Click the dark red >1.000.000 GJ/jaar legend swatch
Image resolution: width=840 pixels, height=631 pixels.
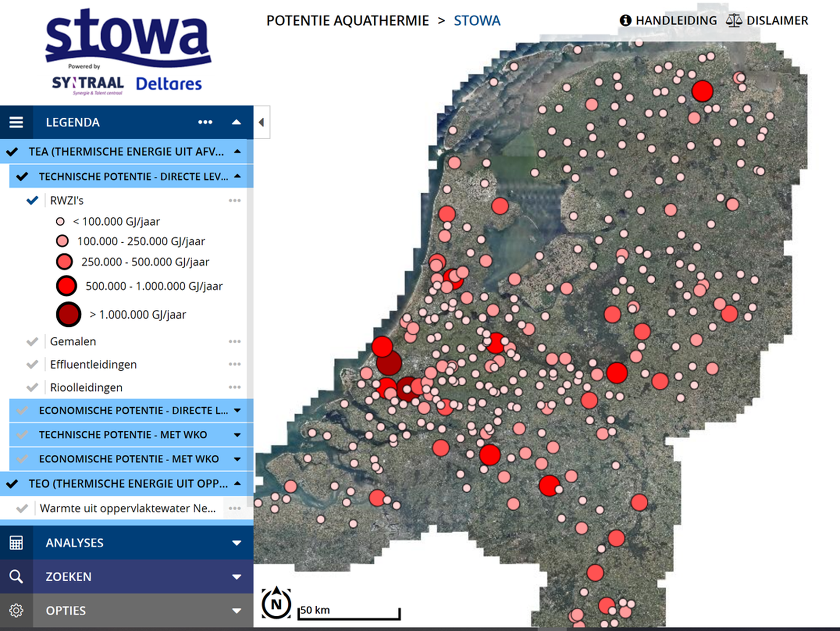[x=69, y=315]
